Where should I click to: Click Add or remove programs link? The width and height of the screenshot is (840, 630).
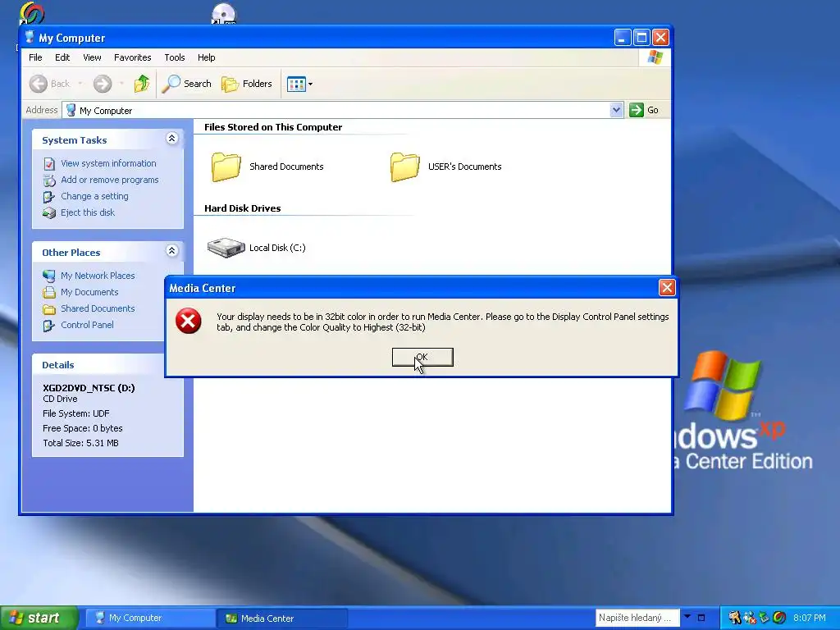pyautogui.click(x=110, y=180)
